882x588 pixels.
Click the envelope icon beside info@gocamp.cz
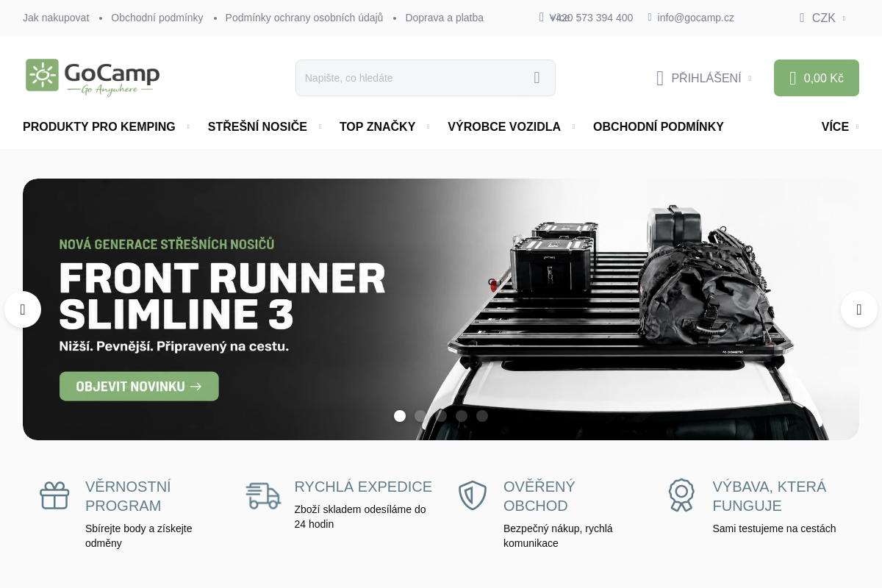[650, 18]
